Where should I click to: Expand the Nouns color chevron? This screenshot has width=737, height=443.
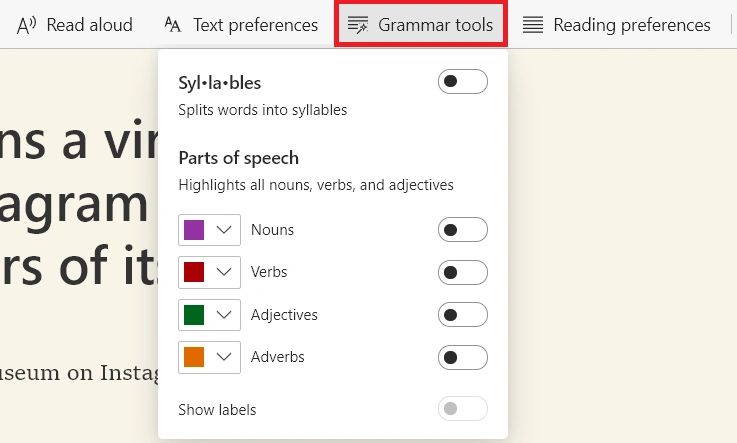(225, 230)
